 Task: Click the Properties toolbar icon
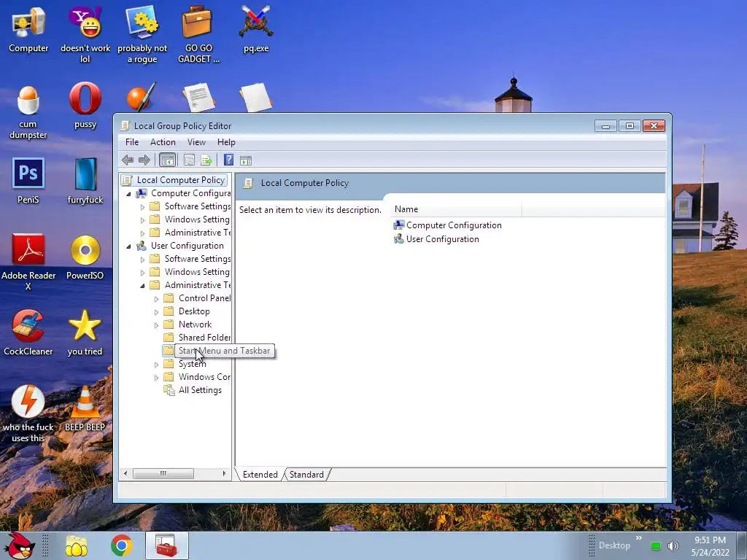[x=189, y=160]
